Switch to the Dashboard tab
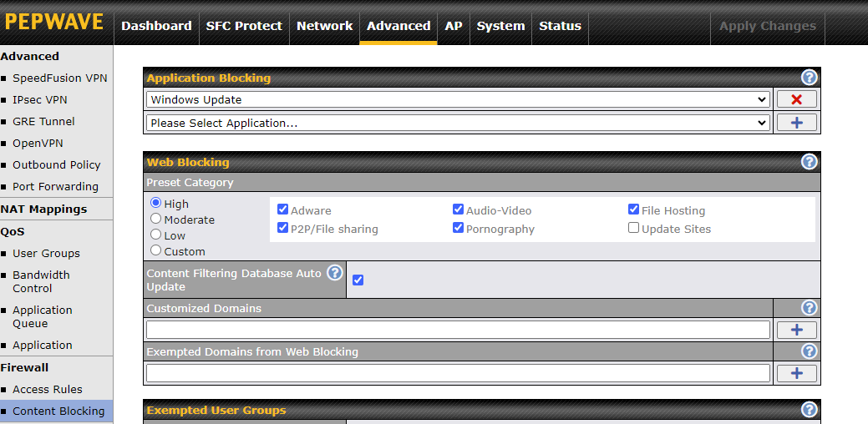The image size is (868, 424). pyautogui.click(x=156, y=26)
